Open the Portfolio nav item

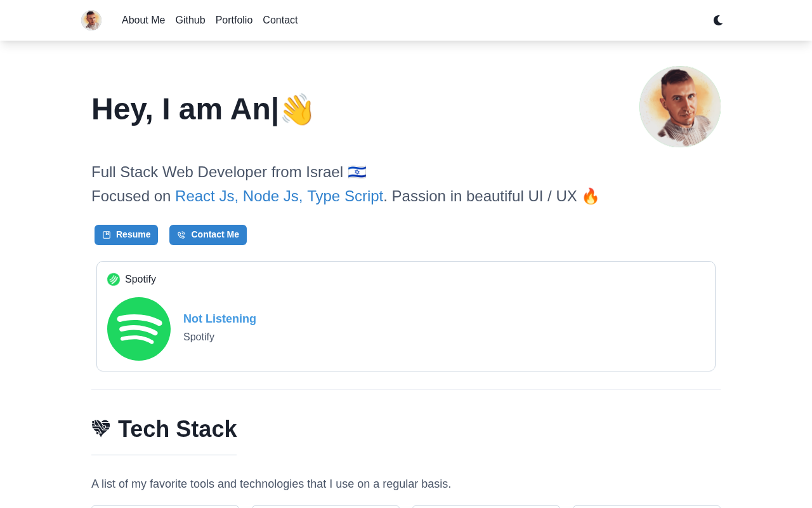coord(234,20)
